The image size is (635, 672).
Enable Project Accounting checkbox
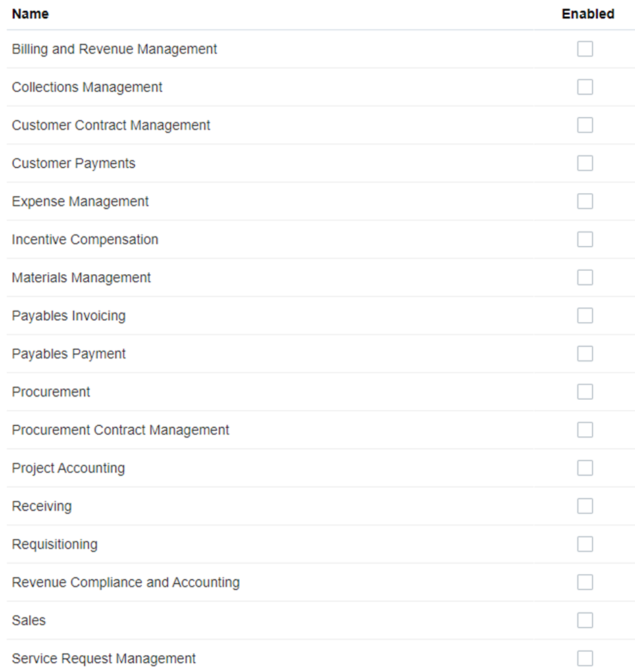(585, 468)
